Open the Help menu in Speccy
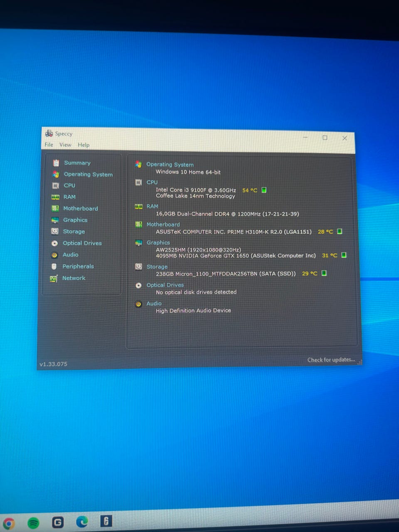Viewport: 399px width, 532px height. (84, 145)
